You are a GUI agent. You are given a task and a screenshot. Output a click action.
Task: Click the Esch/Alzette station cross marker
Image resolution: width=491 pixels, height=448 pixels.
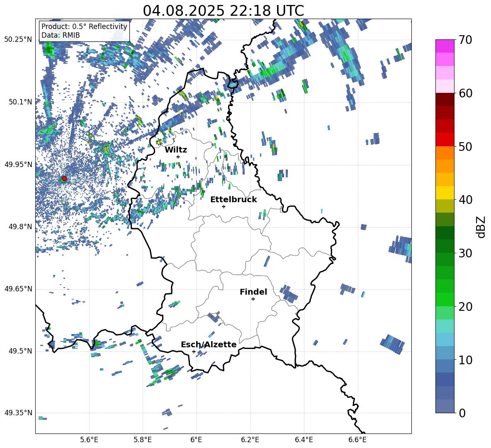194,351
